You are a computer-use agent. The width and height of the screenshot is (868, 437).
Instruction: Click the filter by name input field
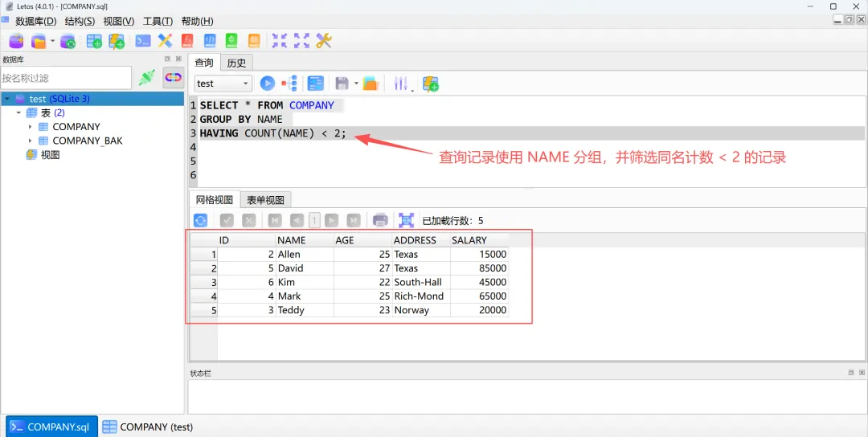tap(66, 78)
